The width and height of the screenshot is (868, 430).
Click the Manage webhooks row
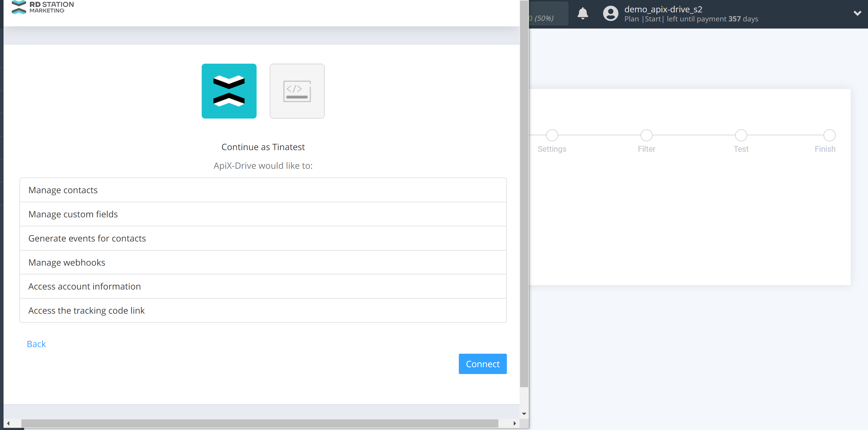(263, 262)
